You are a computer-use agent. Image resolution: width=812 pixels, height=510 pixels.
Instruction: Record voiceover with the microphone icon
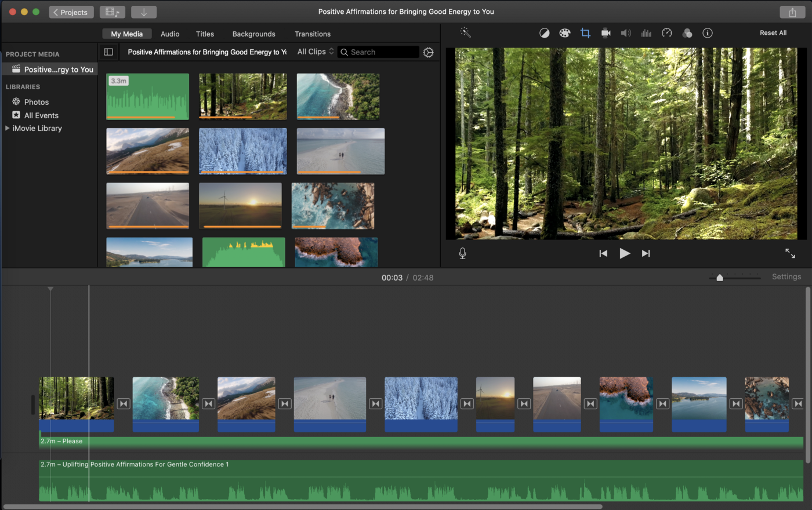(462, 253)
